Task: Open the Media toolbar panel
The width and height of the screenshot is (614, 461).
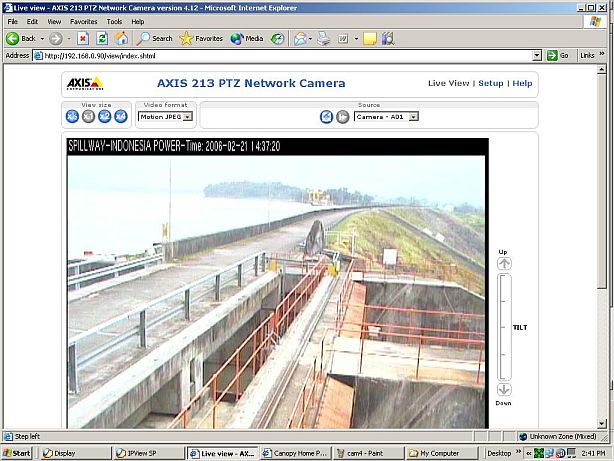Action: pos(247,38)
